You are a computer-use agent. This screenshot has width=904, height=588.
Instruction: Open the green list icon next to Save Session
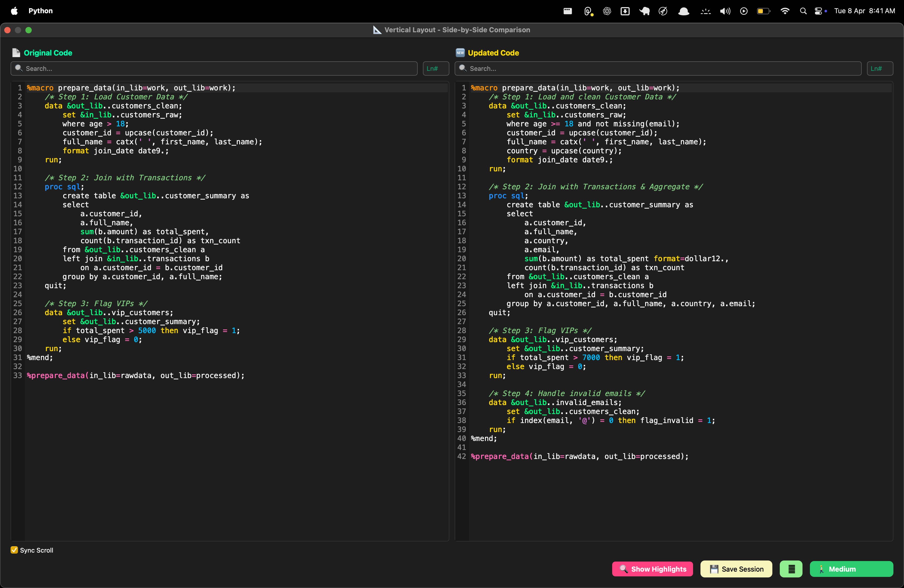coord(791,569)
